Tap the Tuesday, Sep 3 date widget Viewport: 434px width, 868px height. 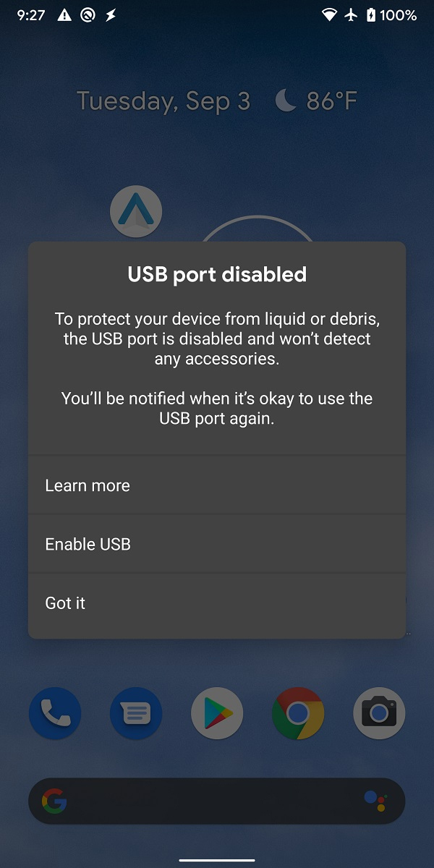(x=163, y=101)
